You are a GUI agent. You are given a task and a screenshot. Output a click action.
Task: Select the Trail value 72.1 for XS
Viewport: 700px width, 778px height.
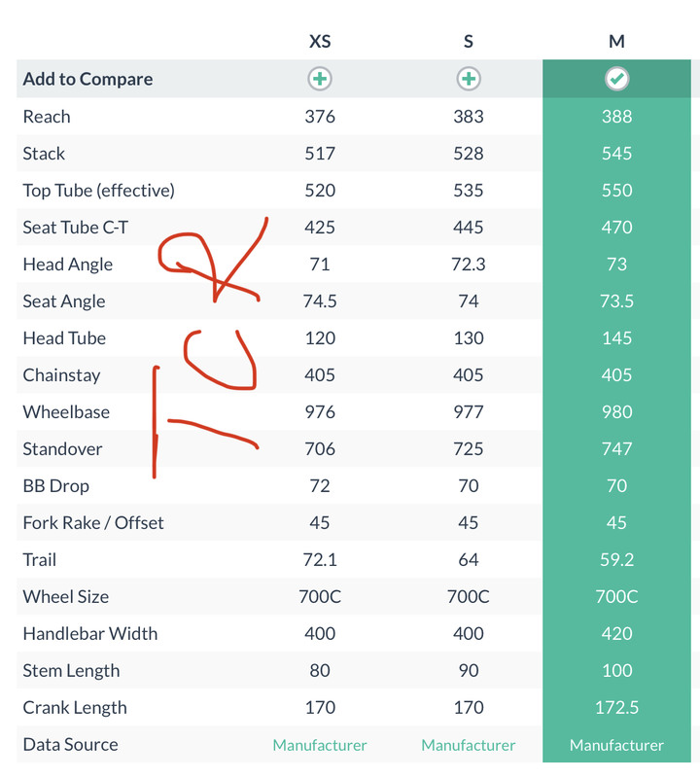pos(320,560)
